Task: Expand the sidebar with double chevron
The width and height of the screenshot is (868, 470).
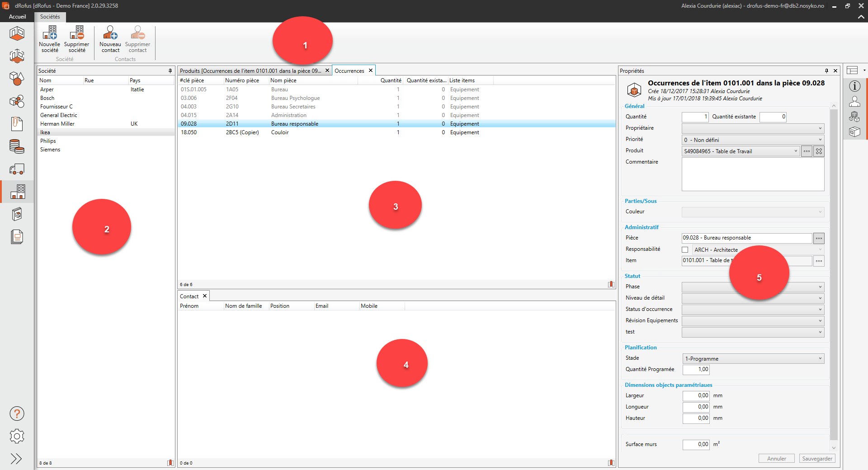Action: [16, 459]
